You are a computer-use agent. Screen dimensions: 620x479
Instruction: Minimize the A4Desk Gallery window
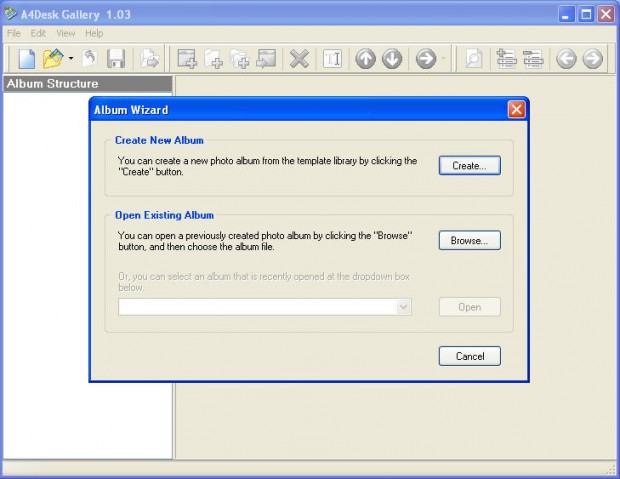[566, 15]
